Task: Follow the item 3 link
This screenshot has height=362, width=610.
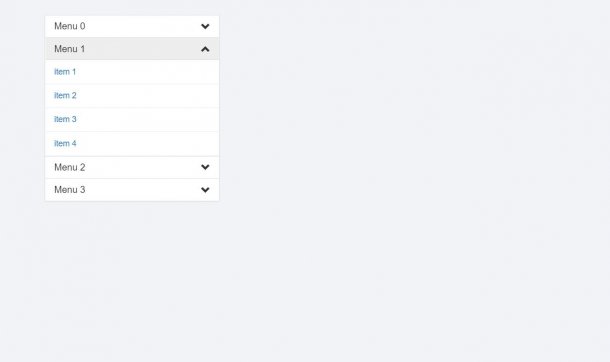Action: pyautogui.click(x=65, y=119)
